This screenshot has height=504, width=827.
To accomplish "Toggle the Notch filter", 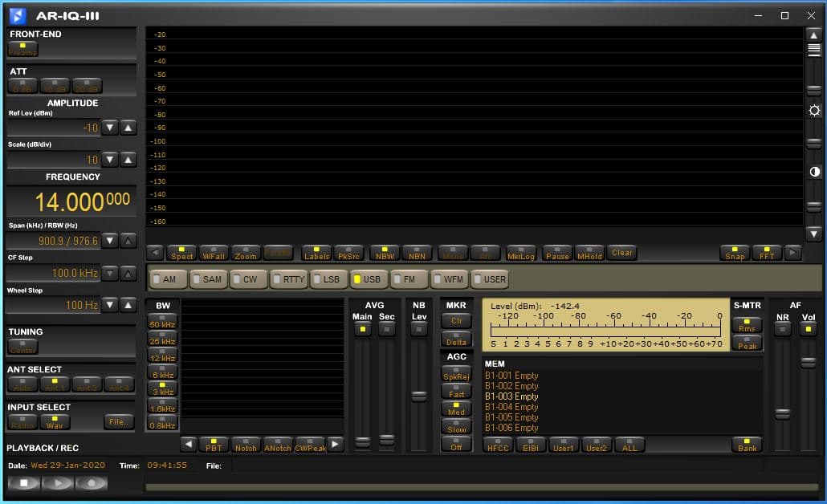I will pos(246,445).
